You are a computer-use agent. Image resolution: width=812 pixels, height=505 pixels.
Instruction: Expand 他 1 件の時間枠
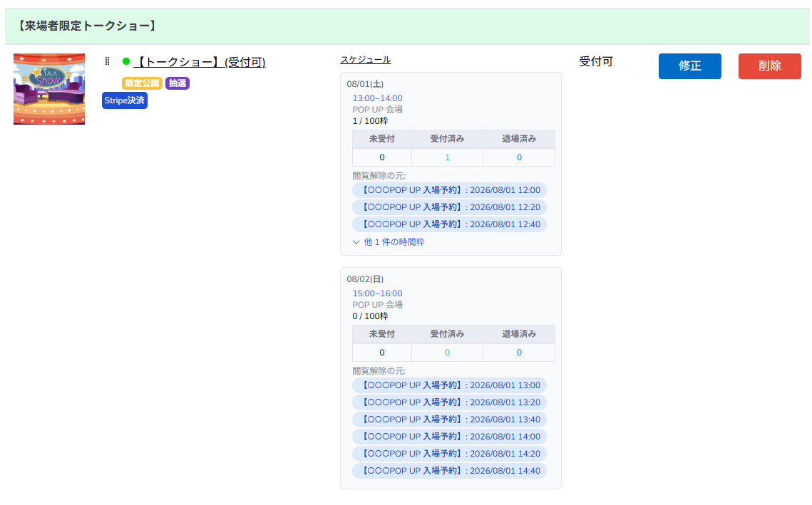(389, 241)
